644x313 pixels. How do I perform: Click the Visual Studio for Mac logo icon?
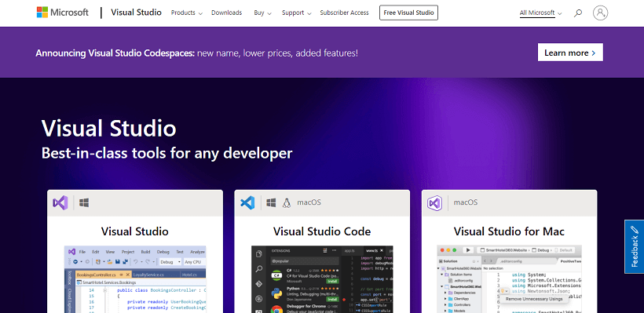(x=434, y=202)
